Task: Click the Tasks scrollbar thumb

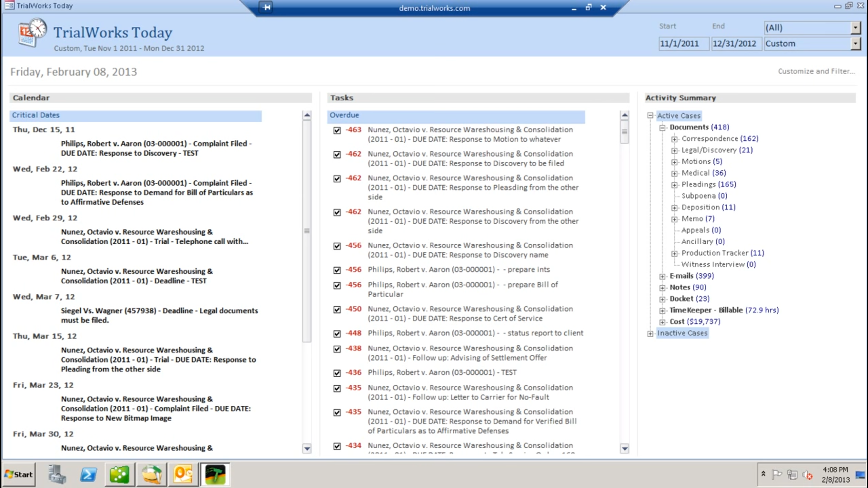Action: click(x=625, y=132)
